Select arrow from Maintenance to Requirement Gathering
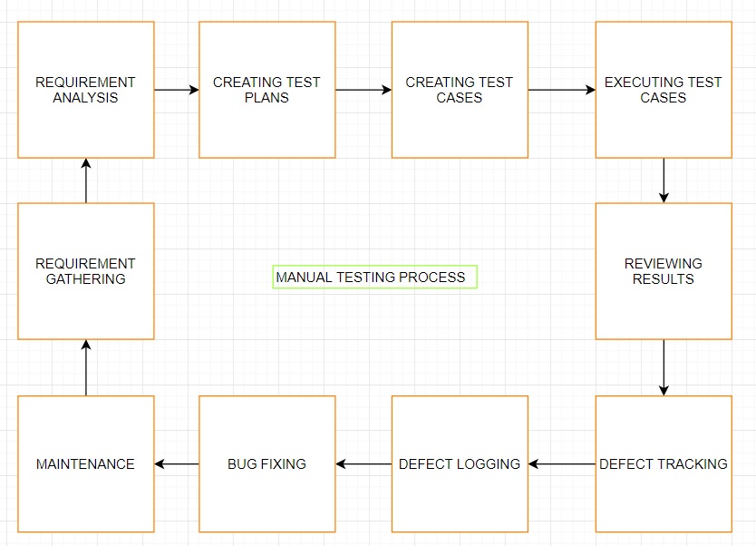The image size is (756, 546). click(86, 367)
